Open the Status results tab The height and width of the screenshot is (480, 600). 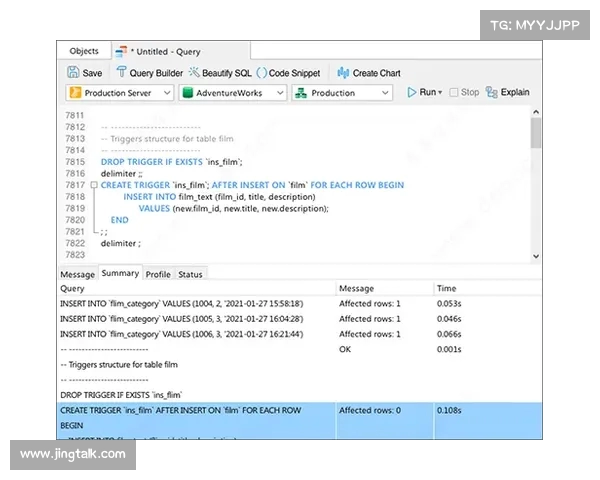tap(190, 274)
